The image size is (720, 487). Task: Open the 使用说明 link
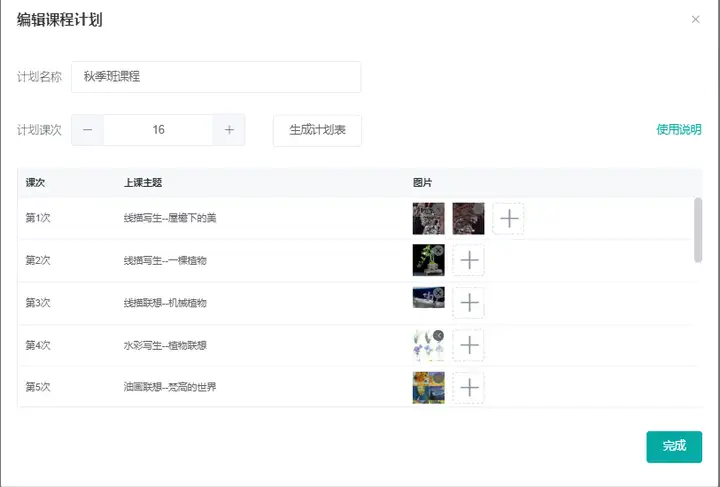pos(679,129)
